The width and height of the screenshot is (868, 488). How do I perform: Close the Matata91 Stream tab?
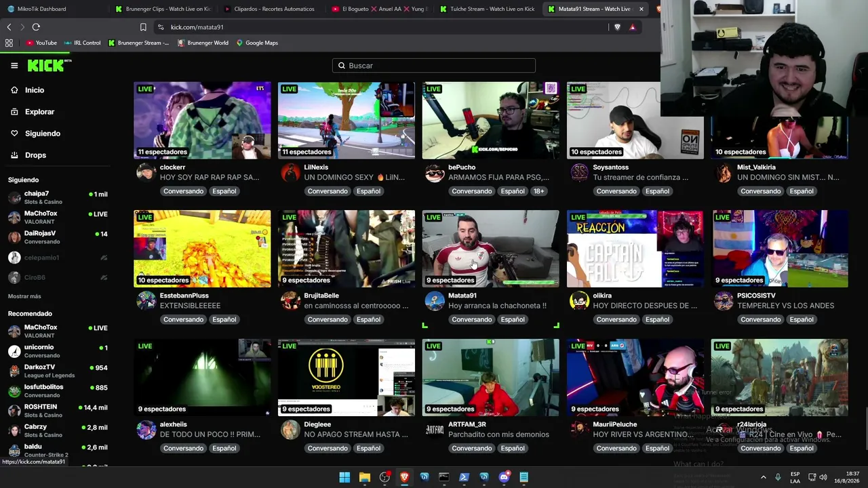pos(641,9)
